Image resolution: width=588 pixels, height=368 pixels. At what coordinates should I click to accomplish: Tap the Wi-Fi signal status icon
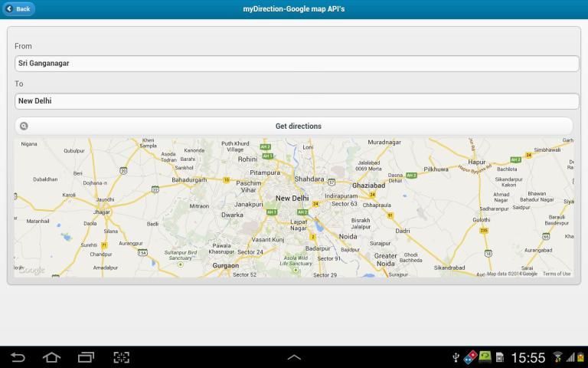[557, 357]
